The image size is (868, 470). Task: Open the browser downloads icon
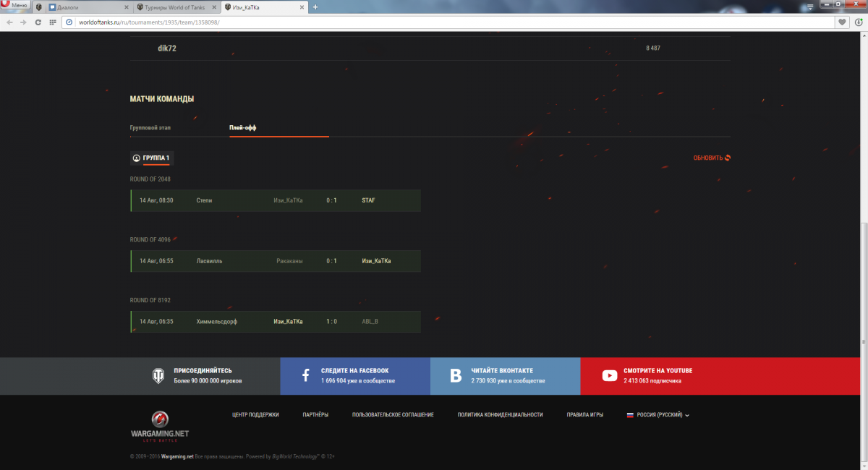coord(858,22)
